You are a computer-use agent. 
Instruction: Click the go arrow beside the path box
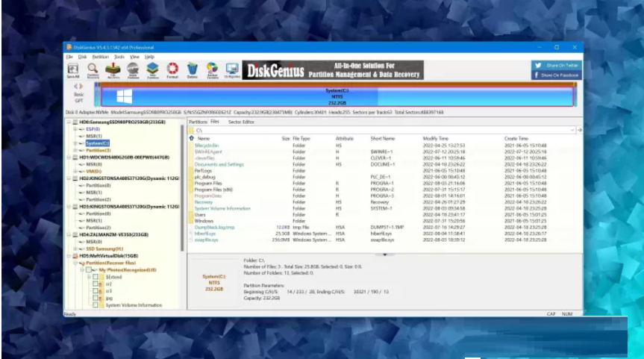(x=580, y=130)
